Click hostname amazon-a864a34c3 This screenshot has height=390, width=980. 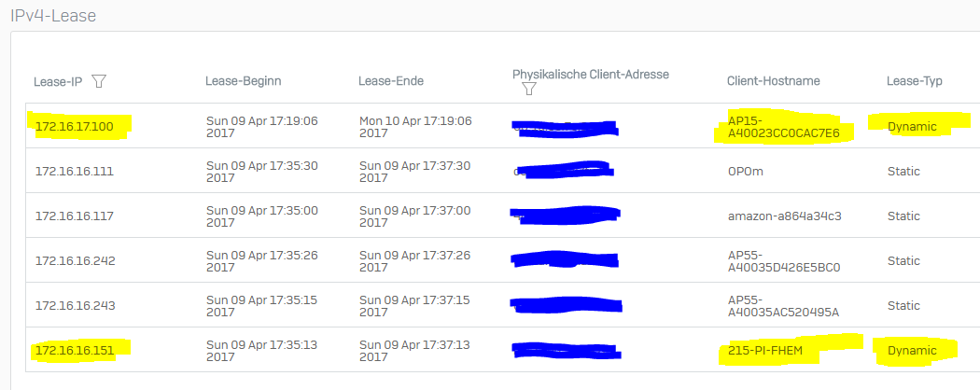[x=784, y=216]
